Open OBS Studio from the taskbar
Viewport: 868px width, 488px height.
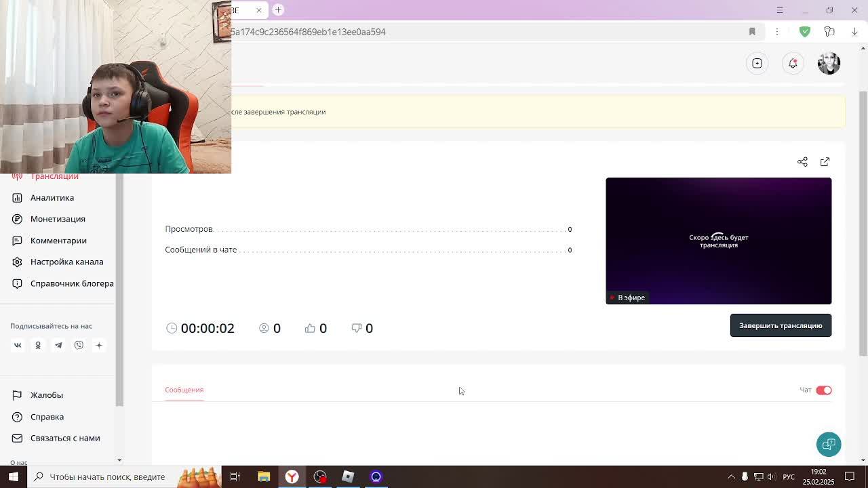320,476
